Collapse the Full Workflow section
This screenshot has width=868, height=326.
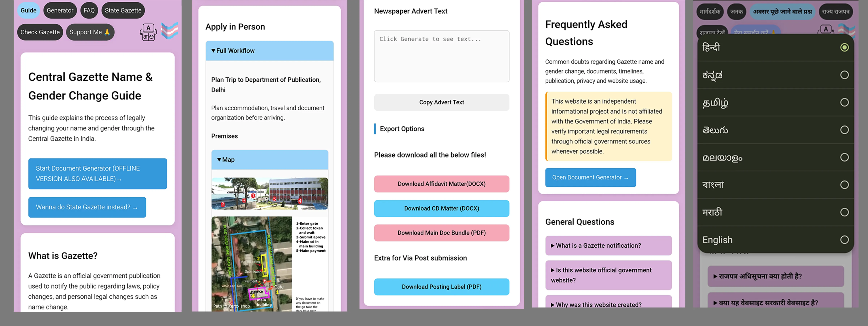click(270, 51)
